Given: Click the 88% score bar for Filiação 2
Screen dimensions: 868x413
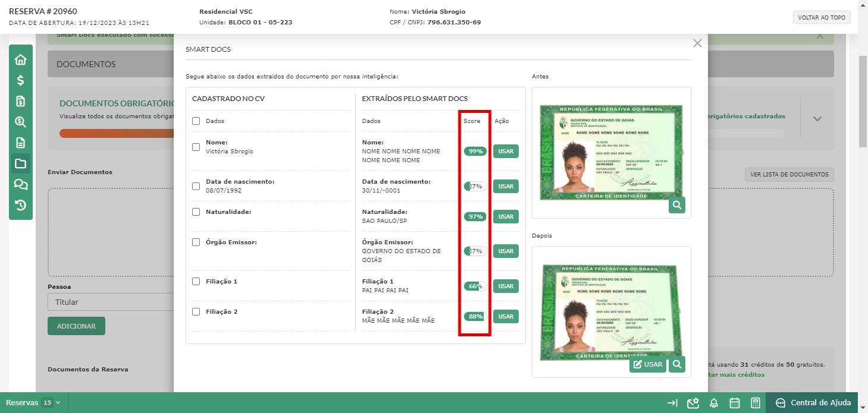Looking at the screenshot, I should (475, 316).
